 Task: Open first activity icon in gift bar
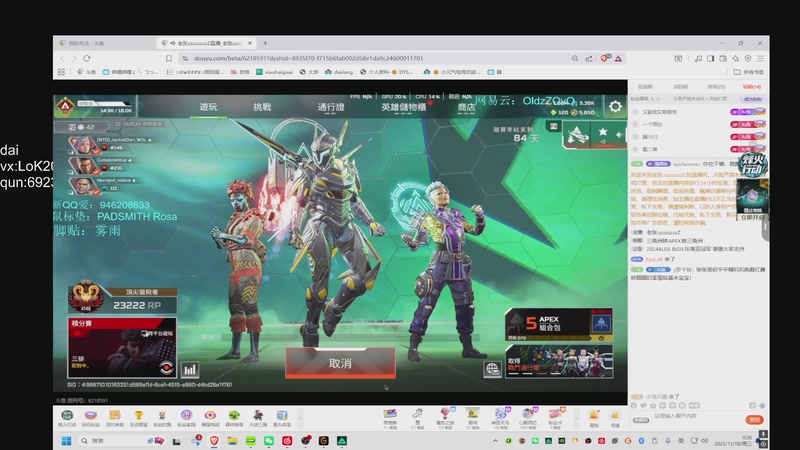(x=67, y=418)
